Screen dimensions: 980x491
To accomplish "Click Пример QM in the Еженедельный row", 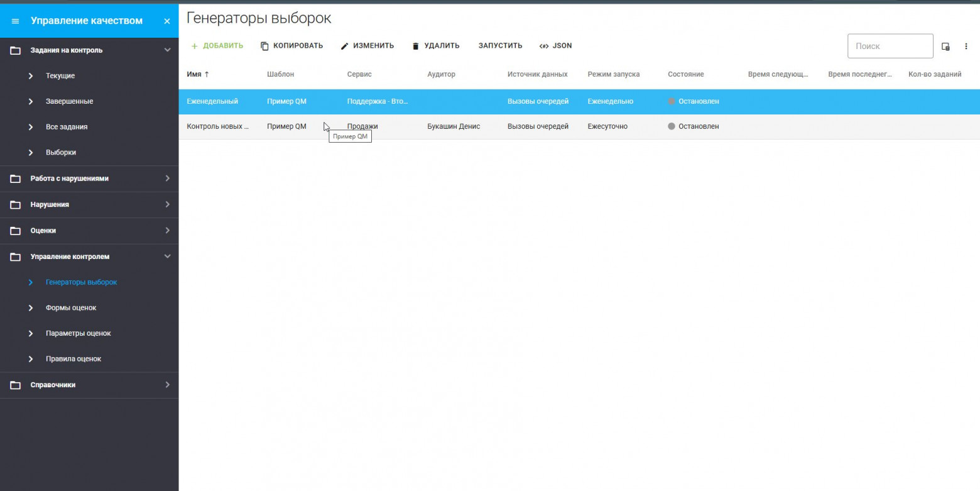I will click(286, 101).
